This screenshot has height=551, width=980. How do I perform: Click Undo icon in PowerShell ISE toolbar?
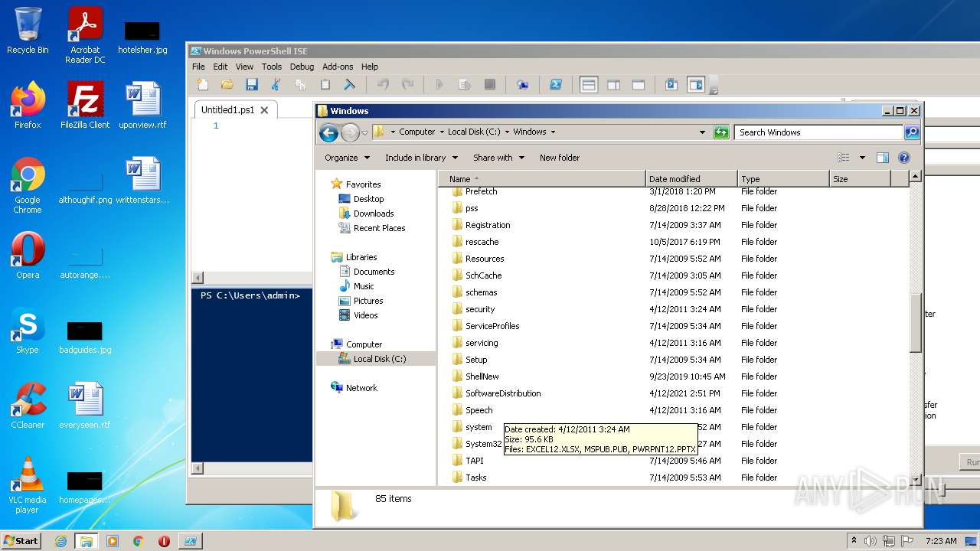coord(383,85)
